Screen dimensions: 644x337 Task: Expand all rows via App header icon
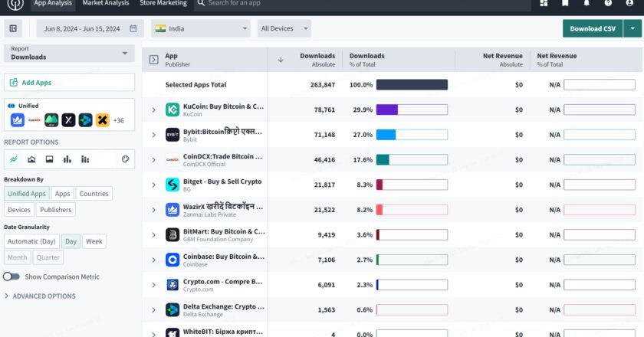[153, 60]
